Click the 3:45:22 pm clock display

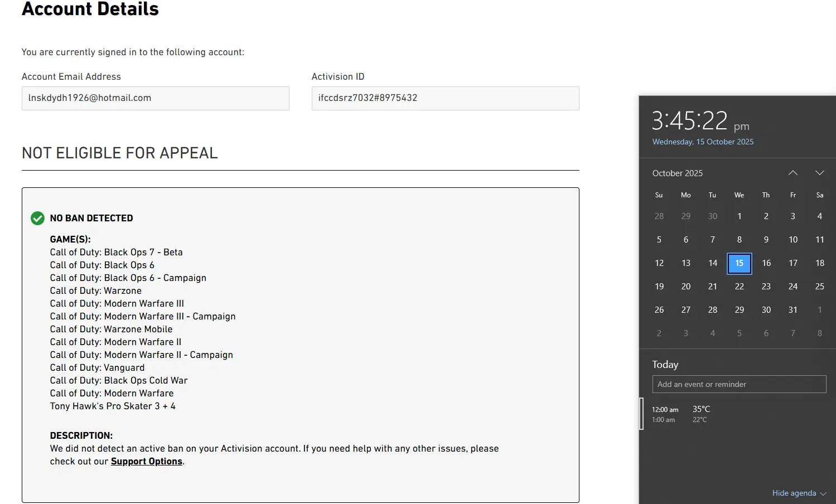pos(700,120)
